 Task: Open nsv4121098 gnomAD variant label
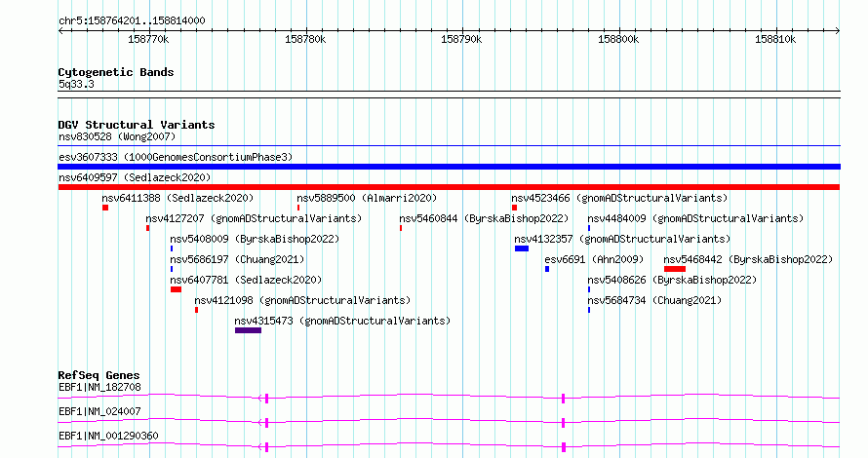click(302, 300)
